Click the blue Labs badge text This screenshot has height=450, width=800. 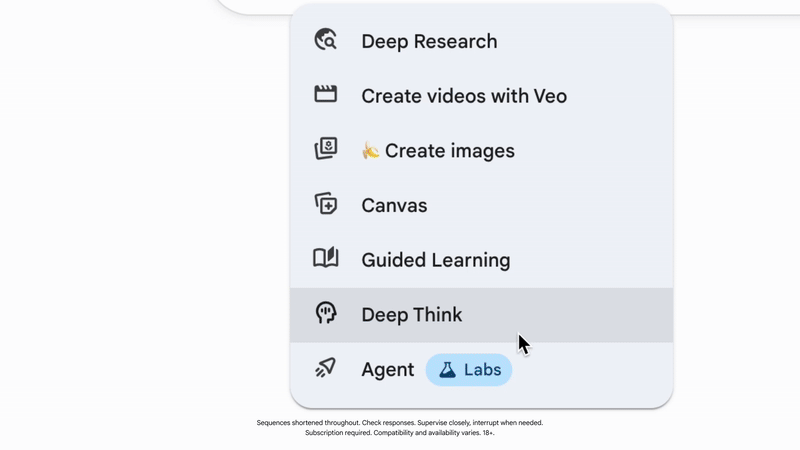tap(482, 370)
